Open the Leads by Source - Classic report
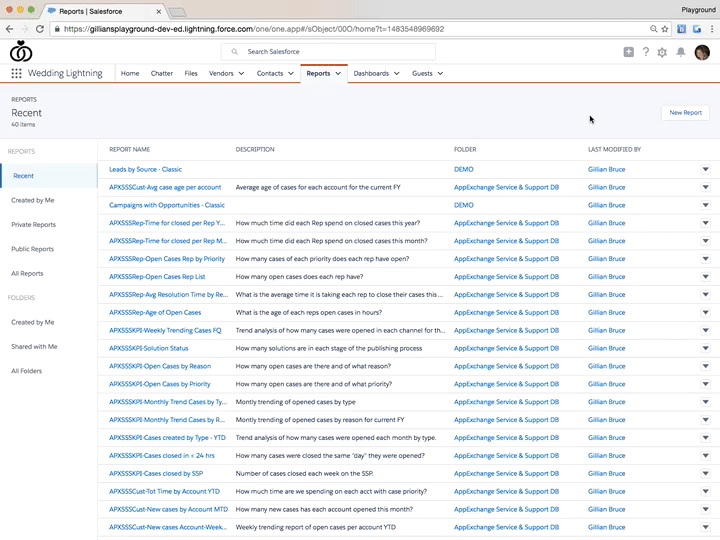This screenshot has height=540, width=720. [145, 169]
